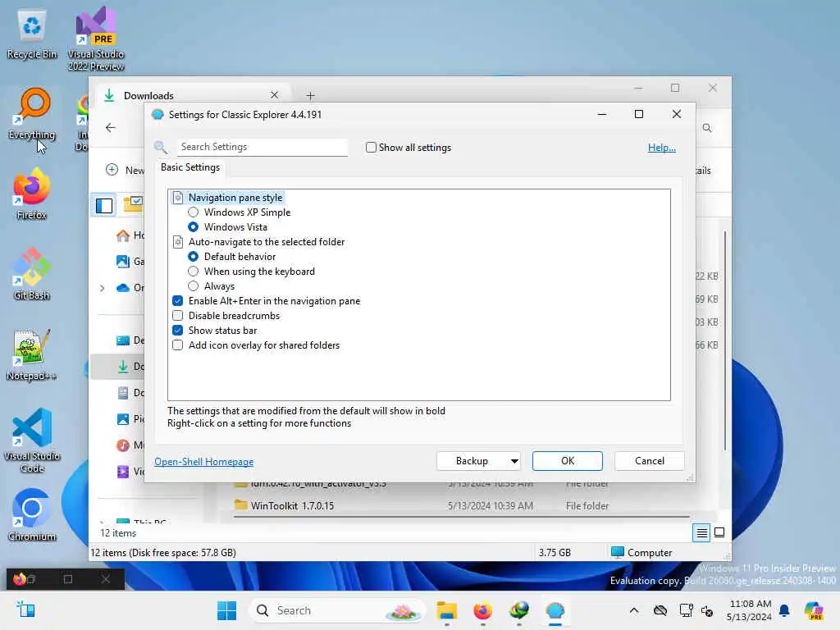The width and height of the screenshot is (840, 630).
Task: Click the search icon in Downloads window
Action: pos(707,128)
